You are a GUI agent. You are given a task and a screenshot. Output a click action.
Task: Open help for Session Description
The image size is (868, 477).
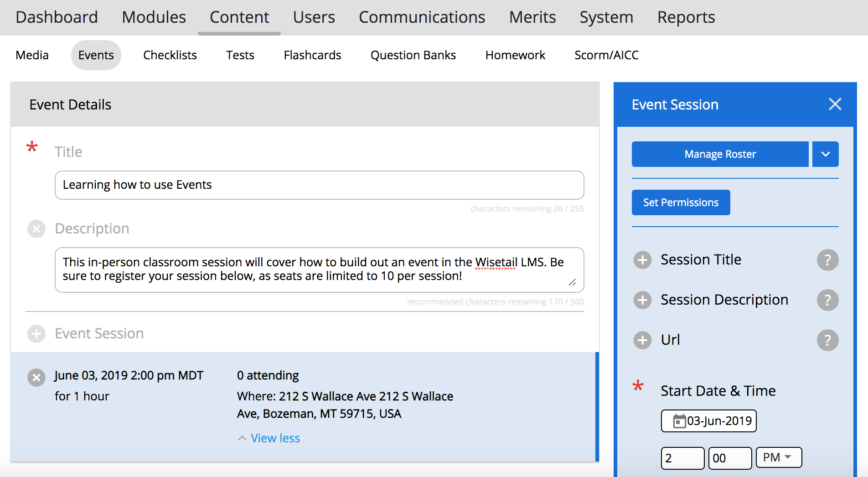(827, 300)
